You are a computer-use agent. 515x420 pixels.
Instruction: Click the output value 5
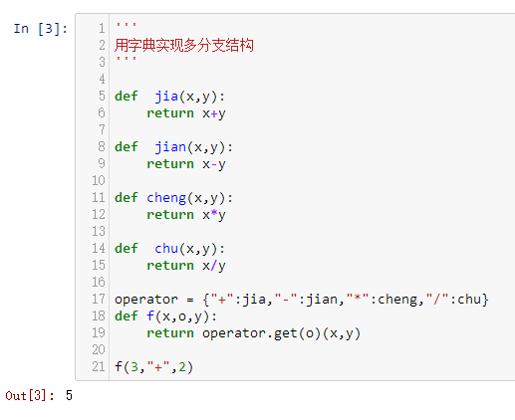69,395
